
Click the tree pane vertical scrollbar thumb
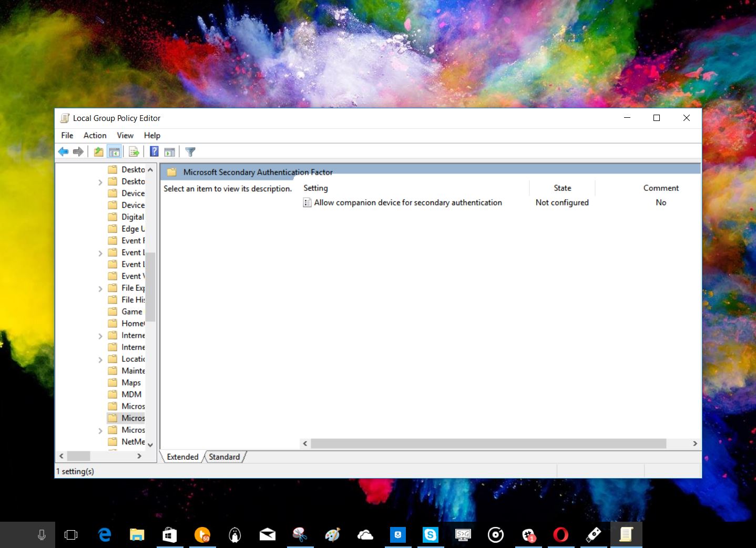click(x=150, y=287)
